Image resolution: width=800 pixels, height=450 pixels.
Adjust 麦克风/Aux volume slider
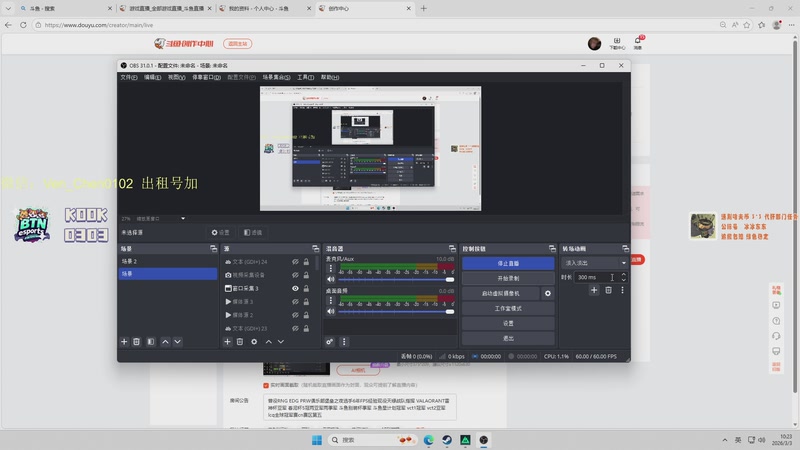(x=396, y=280)
